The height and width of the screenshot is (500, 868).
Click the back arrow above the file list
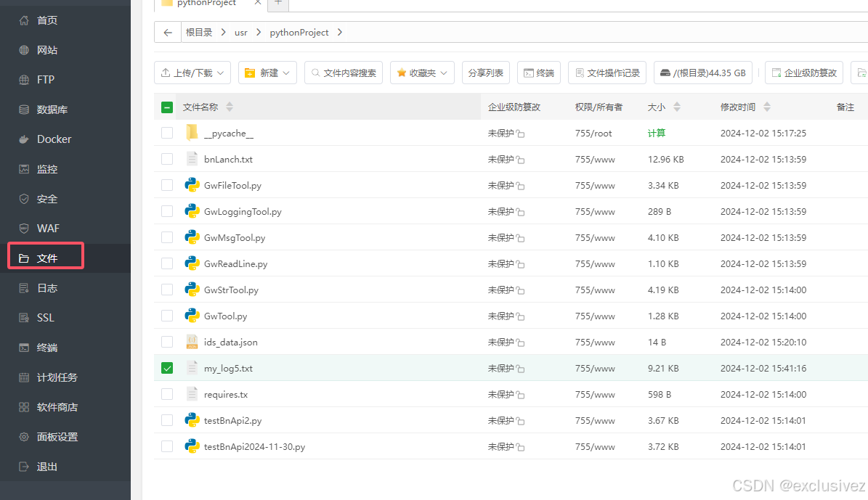pyautogui.click(x=167, y=32)
